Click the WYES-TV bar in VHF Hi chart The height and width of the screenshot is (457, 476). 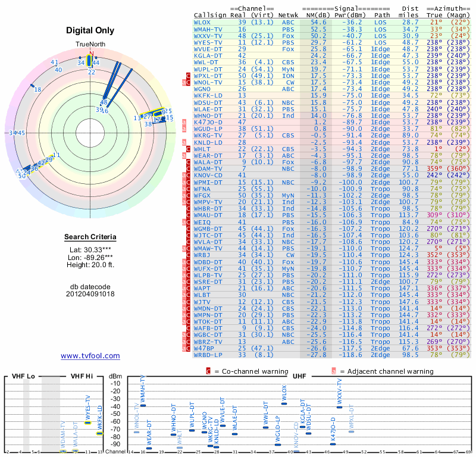tap(87, 422)
